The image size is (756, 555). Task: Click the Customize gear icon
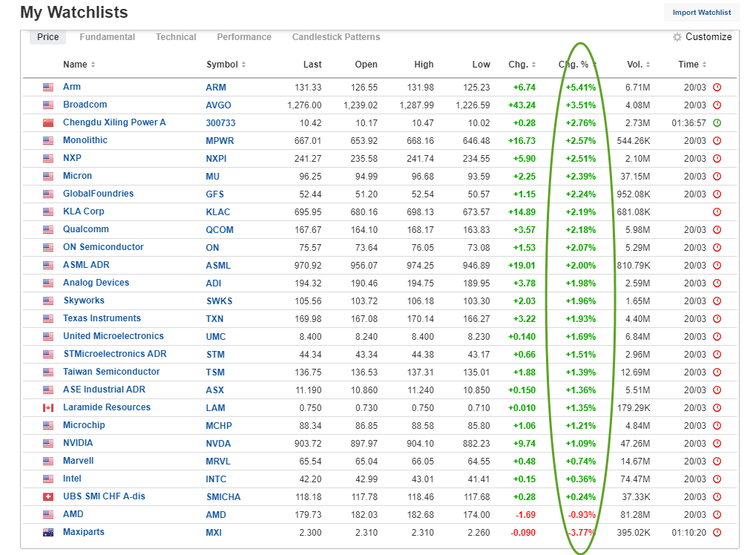[x=677, y=37]
